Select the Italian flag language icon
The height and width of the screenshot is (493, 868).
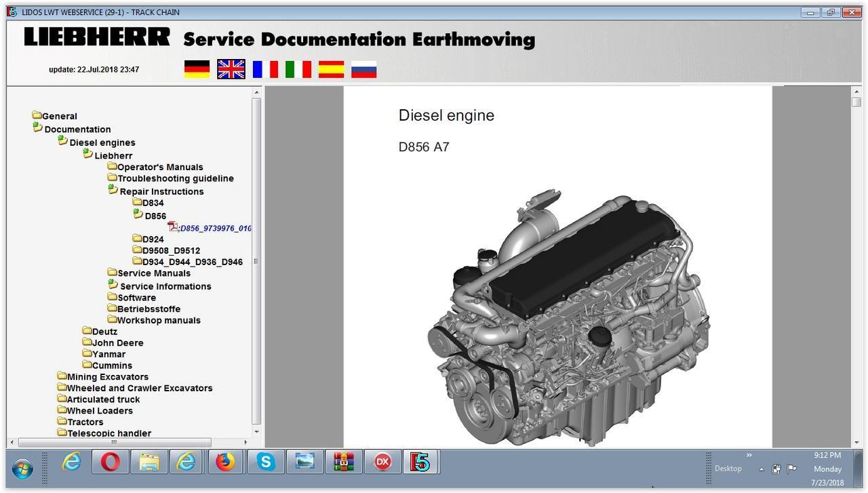[298, 69]
